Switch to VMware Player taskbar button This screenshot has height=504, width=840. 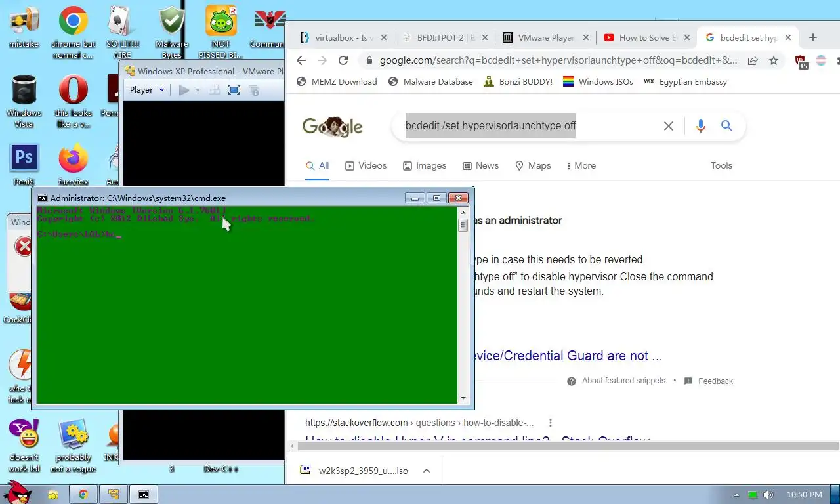[x=114, y=494]
